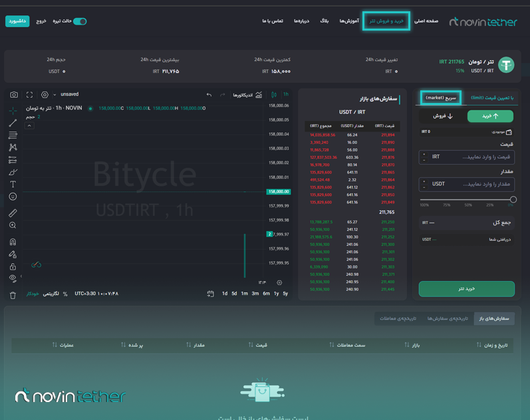
Task: Open the emoji and icons tool
Action: click(x=13, y=197)
